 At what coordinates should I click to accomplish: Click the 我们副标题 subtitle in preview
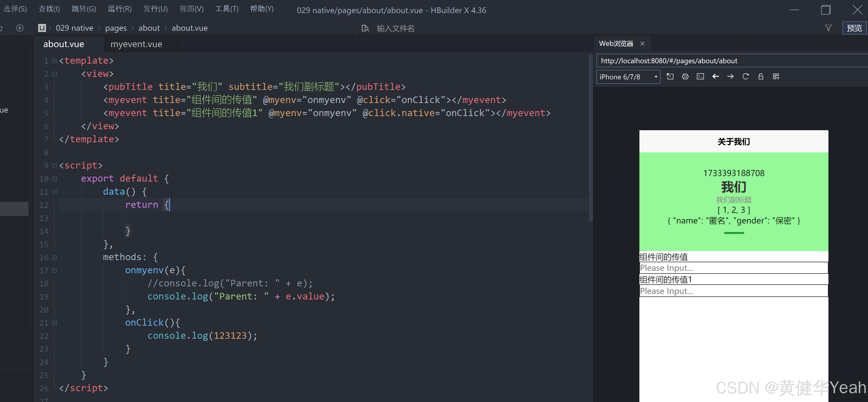[734, 200]
